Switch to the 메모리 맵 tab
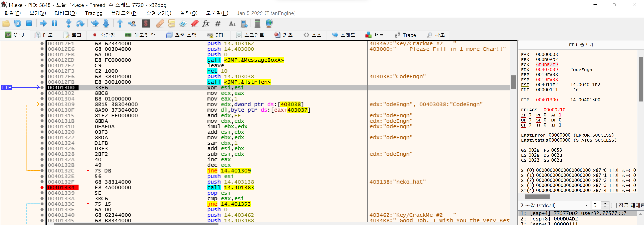 pyautogui.click(x=140, y=35)
